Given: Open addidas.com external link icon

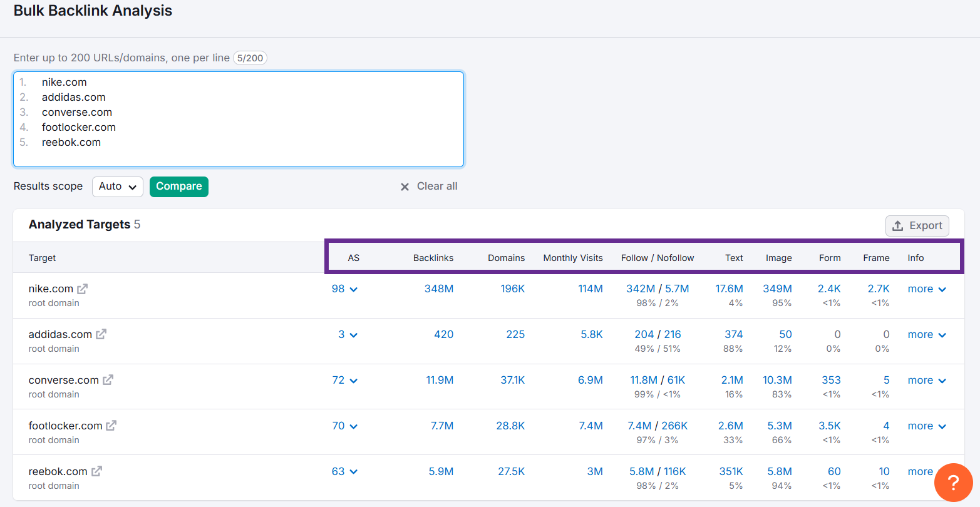Looking at the screenshot, I should (x=101, y=334).
